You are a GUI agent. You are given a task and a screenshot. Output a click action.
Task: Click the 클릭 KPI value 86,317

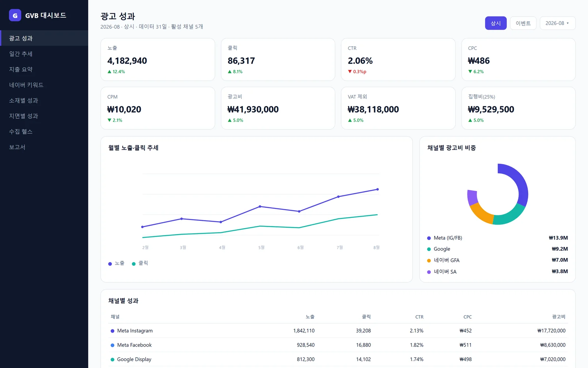tap(241, 61)
